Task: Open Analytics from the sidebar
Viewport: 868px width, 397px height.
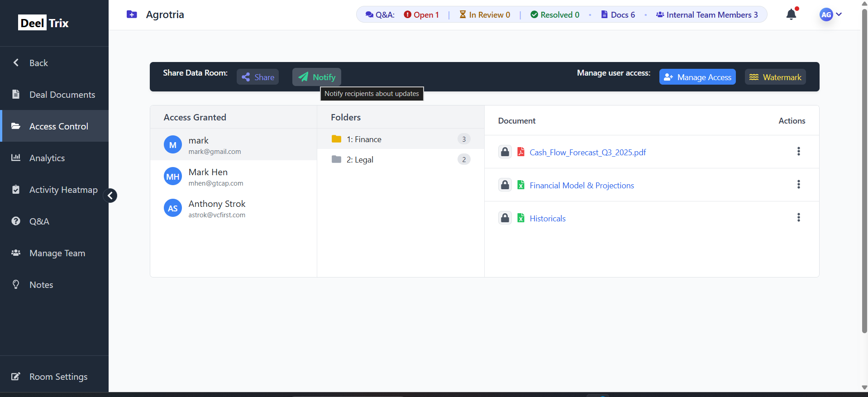Action: coord(47,158)
